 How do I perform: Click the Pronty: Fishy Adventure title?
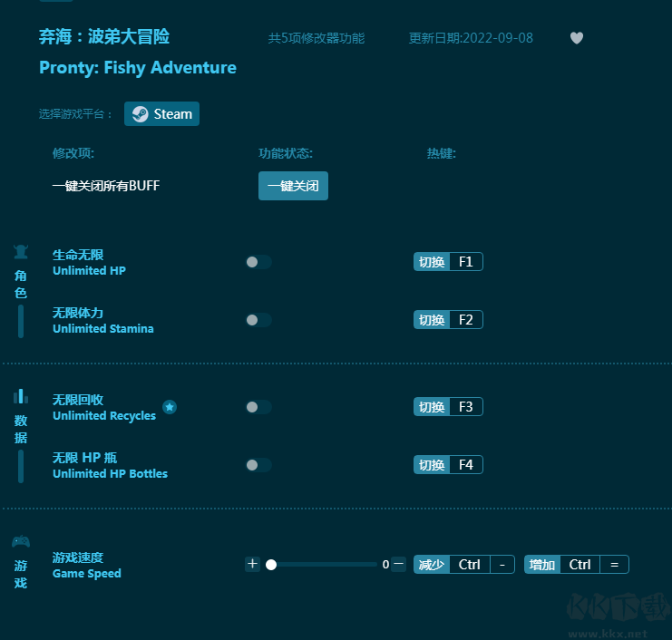coord(138,68)
